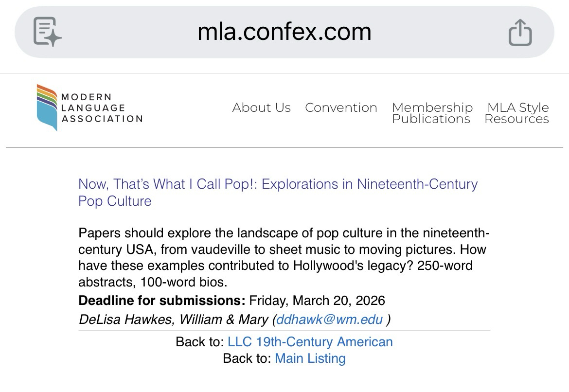Return to the Main Listing page

(x=310, y=359)
